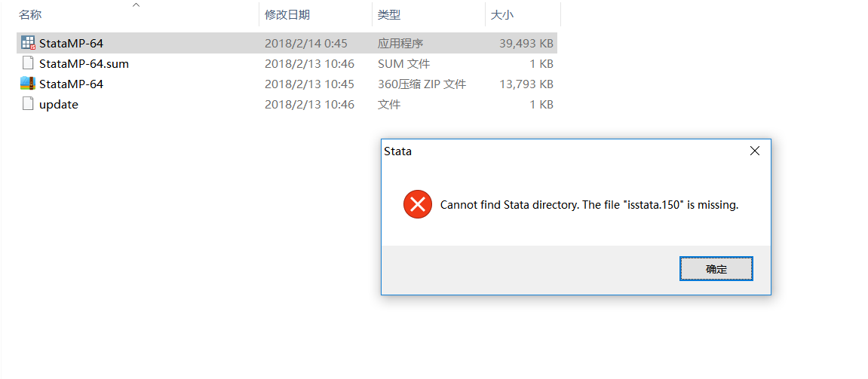Sort by 类型 column header
The height and width of the screenshot is (379, 868).
coord(389,14)
